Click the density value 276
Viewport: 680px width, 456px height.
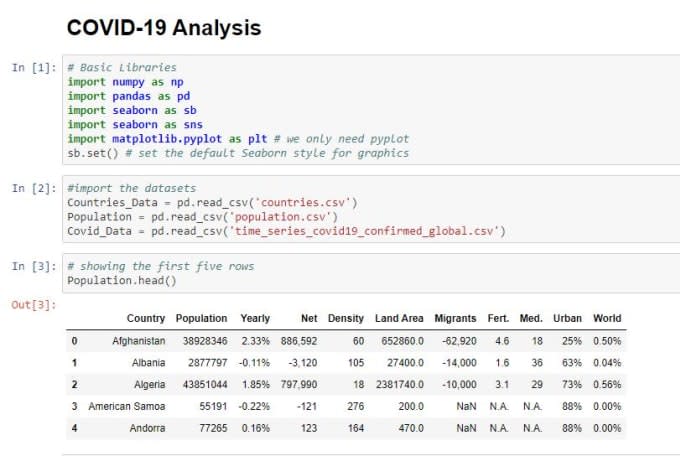click(356, 407)
